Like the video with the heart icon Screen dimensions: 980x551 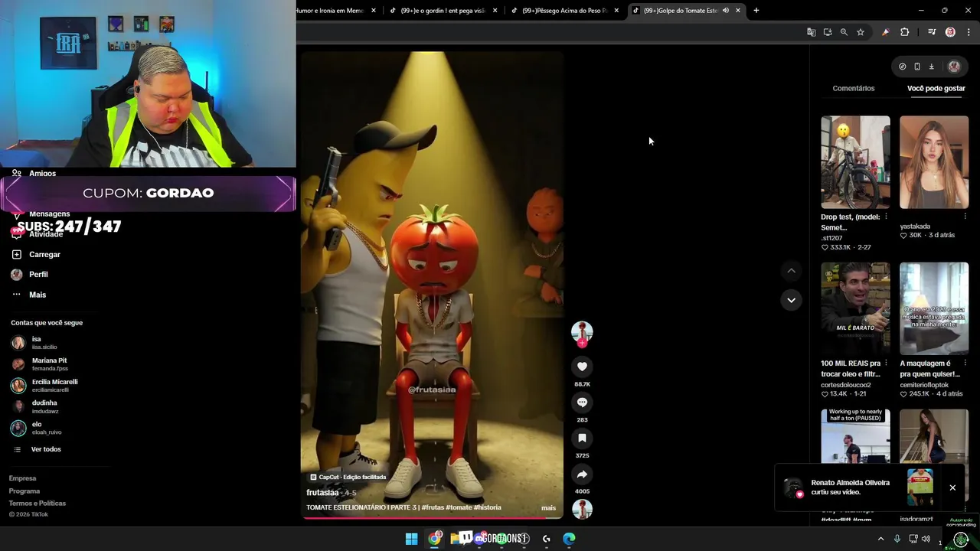point(582,367)
